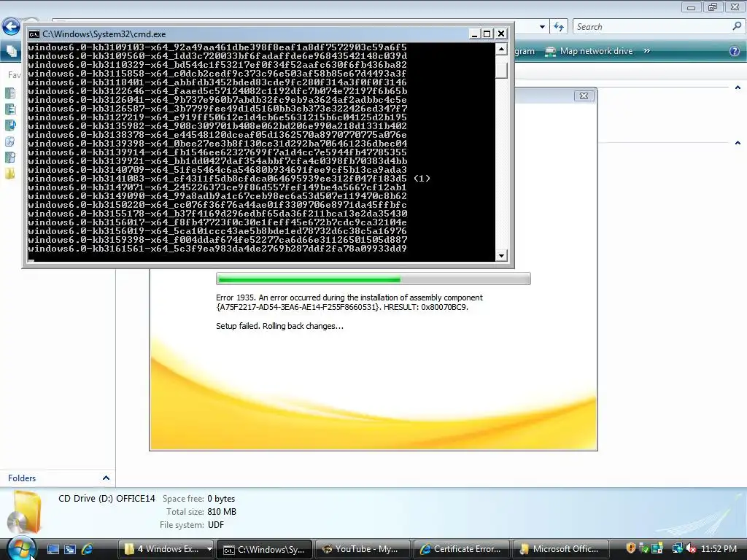Image resolution: width=747 pixels, height=560 pixels.
Task: Click the Organize stacked-pages icon in toolbar
Action: tap(12, 51)
